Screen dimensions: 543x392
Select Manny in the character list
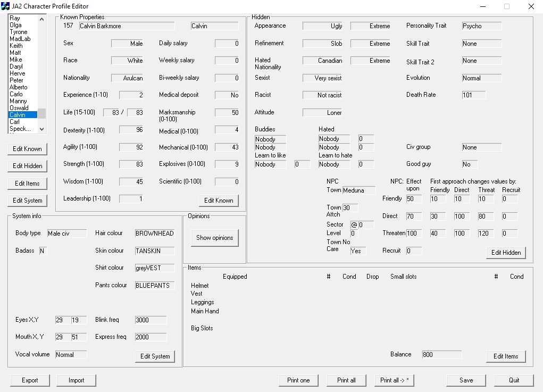[22, 101]
